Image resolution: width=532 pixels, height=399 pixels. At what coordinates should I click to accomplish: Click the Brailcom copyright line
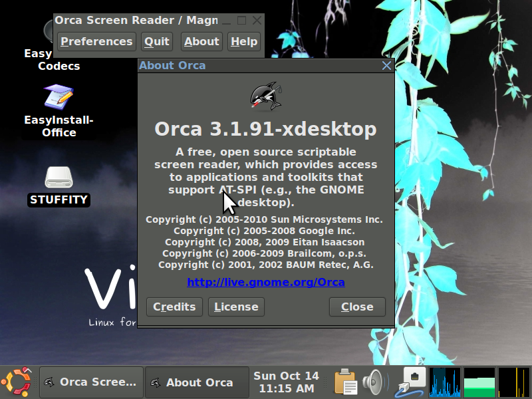point(264,253)
